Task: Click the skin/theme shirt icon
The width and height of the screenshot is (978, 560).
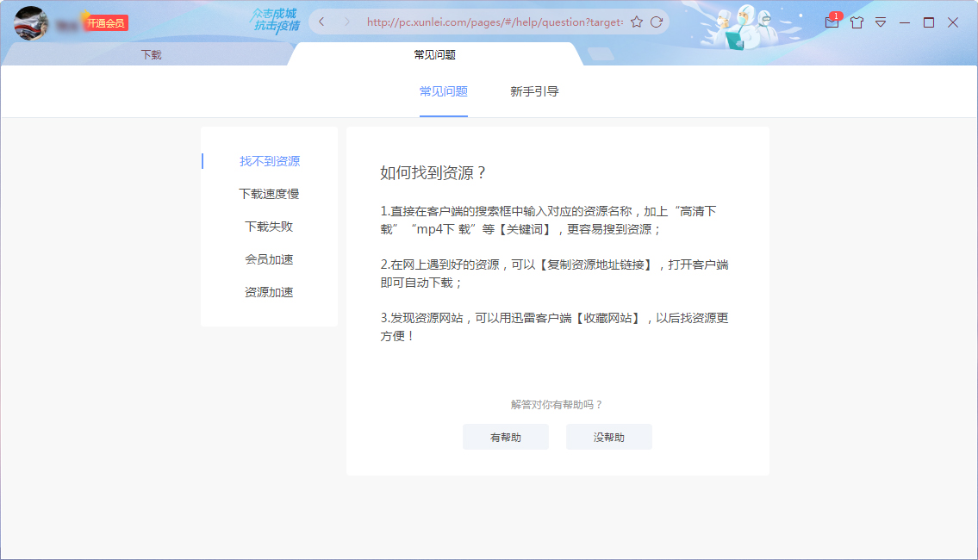Action: click(x=857, y=22)
